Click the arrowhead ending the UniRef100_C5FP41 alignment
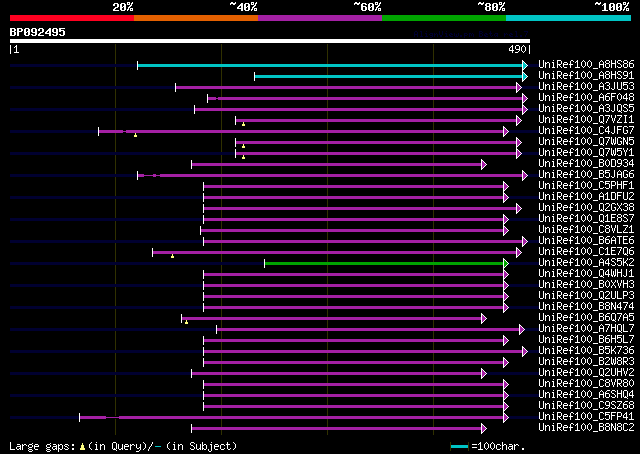Image resolution: width=640 pixels, height=454 pixels. [506, 417]
